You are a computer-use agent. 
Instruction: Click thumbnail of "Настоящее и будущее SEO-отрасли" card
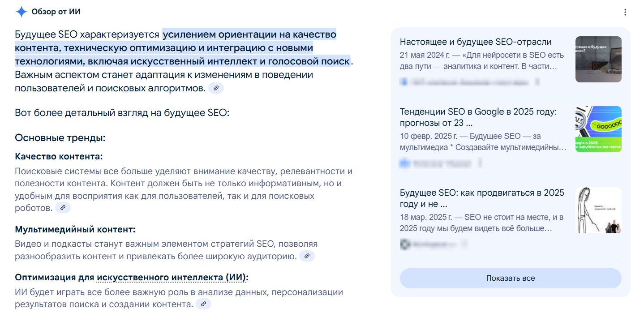(598, 59)
